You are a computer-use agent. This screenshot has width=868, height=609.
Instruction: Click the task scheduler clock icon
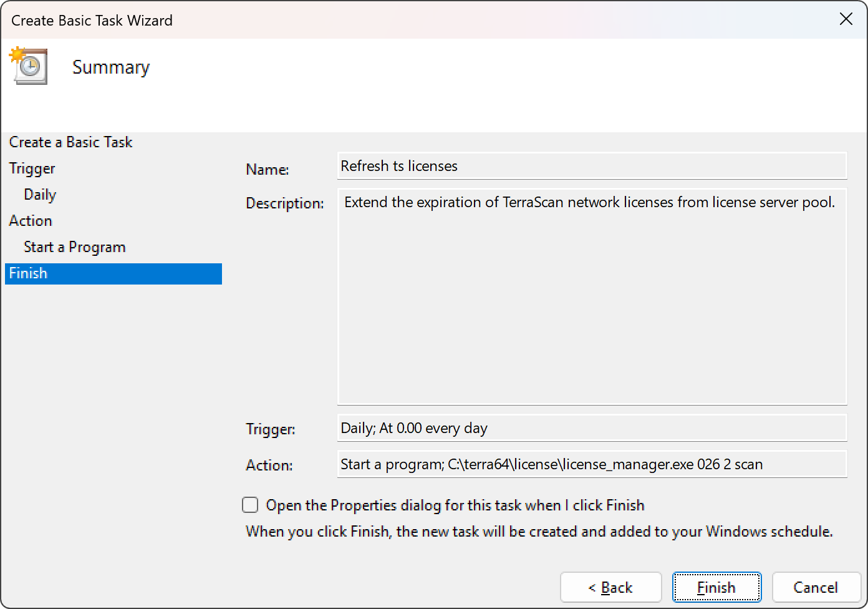click(x=28, y=66)
